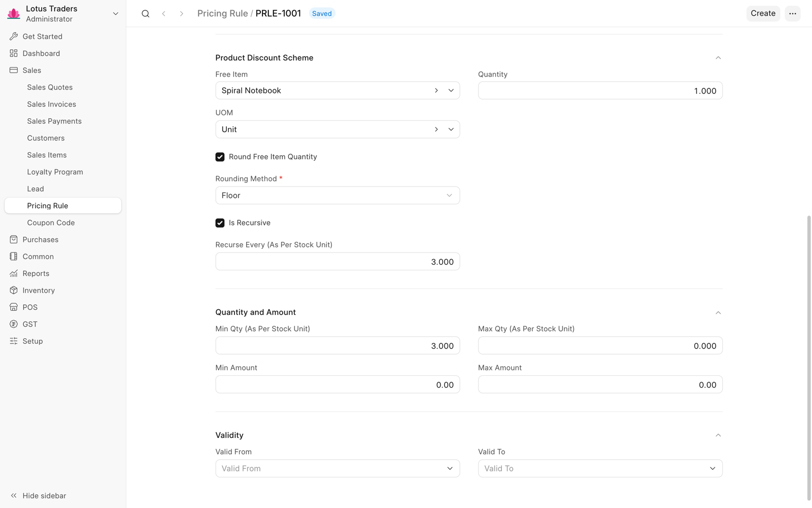Click the POS store icon
The image size is (812, 508).
pos(14,307)
